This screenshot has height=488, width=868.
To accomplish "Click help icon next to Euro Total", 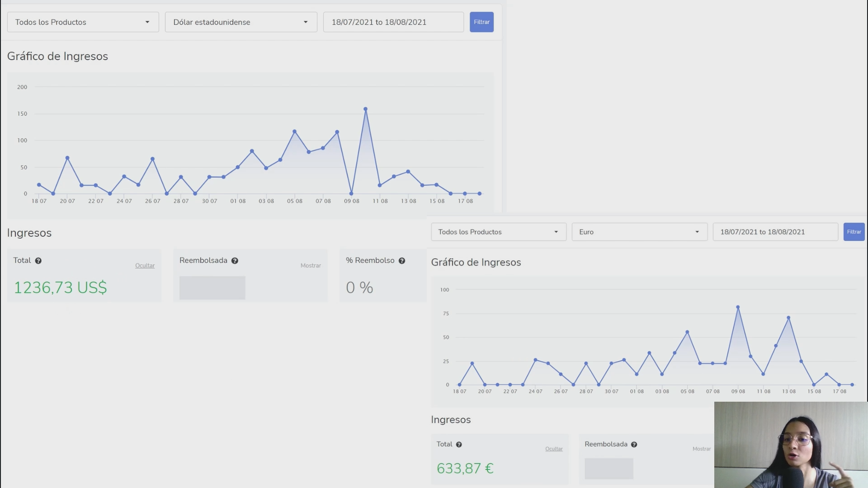I will (459, 445).
